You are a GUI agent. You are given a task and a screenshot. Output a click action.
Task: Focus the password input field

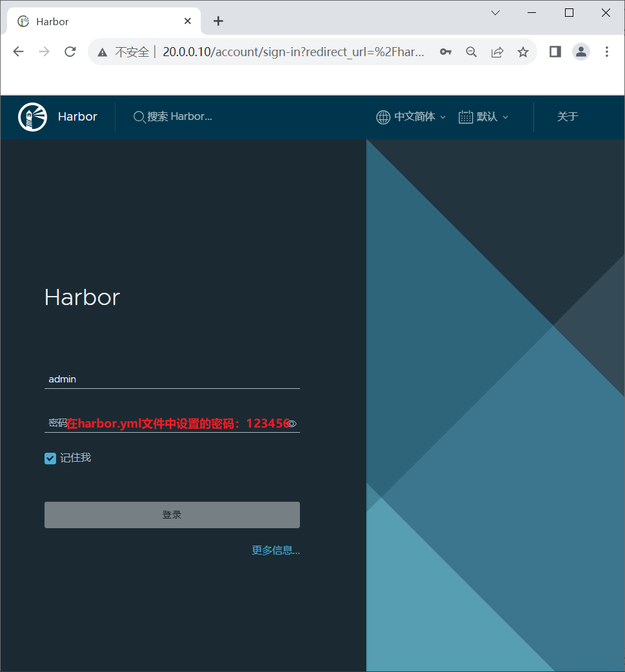pos(172,424)
